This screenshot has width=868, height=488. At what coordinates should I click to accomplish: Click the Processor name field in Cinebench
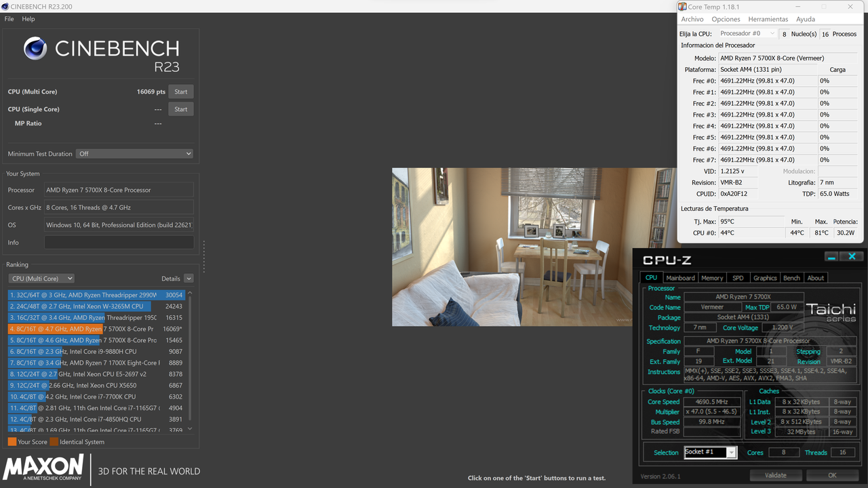click(119, 190)
